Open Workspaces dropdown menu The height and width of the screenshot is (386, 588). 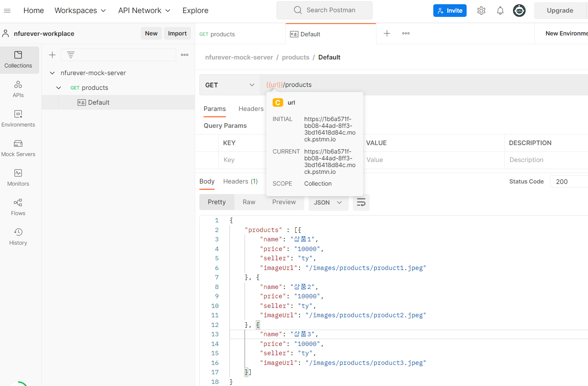pyautogui.click(x=80, y=11)
